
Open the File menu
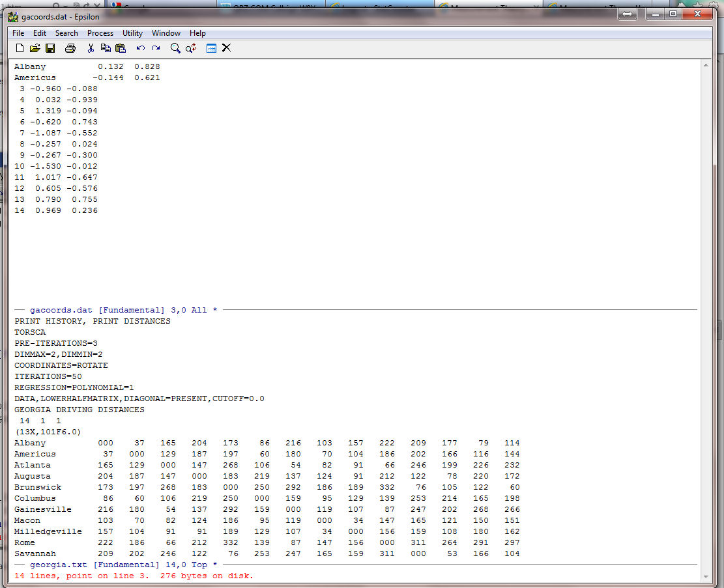18,33
